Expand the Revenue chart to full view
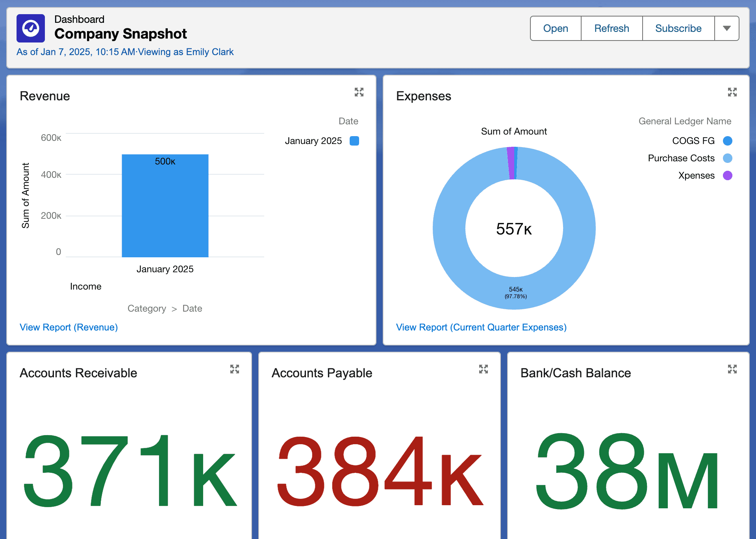756x539 pixels. [359, 92]
